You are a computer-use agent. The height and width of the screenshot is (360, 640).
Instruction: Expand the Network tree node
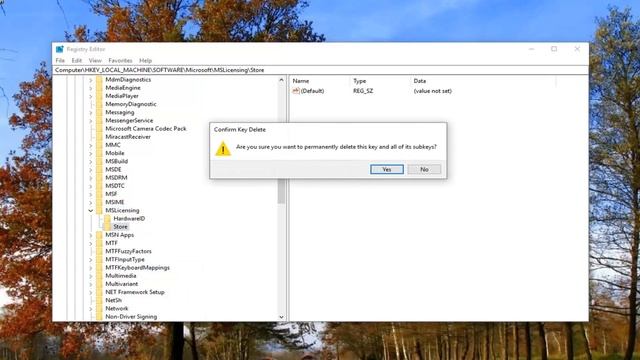(x=91, y=309)
